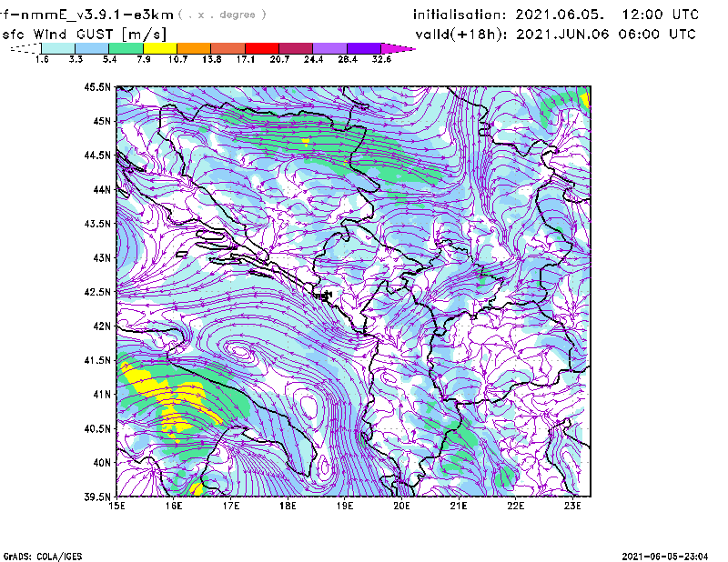This screenshot has width=728, height=562.
Task: Click the '( . x . degree )' text
Action: click(x=222, y=15)
